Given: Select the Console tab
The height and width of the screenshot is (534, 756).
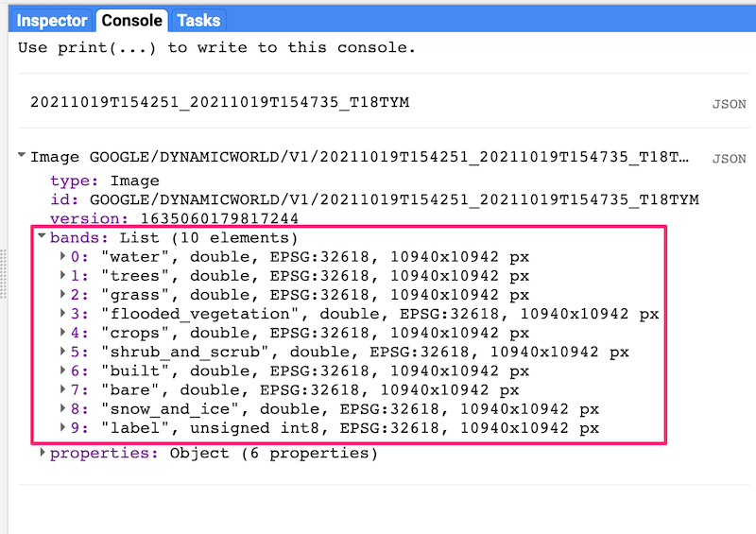Looking at the screenshot, I should tap(132, 20).
